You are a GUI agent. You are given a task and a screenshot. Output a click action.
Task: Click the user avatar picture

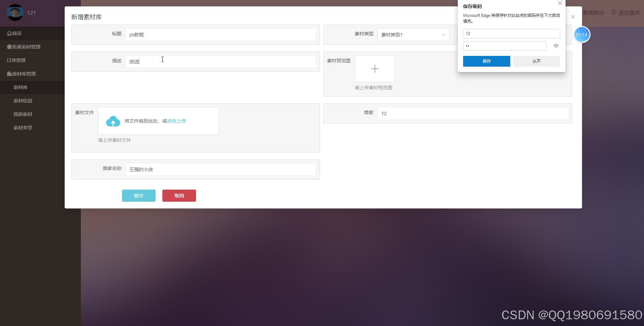click(15, 12)
